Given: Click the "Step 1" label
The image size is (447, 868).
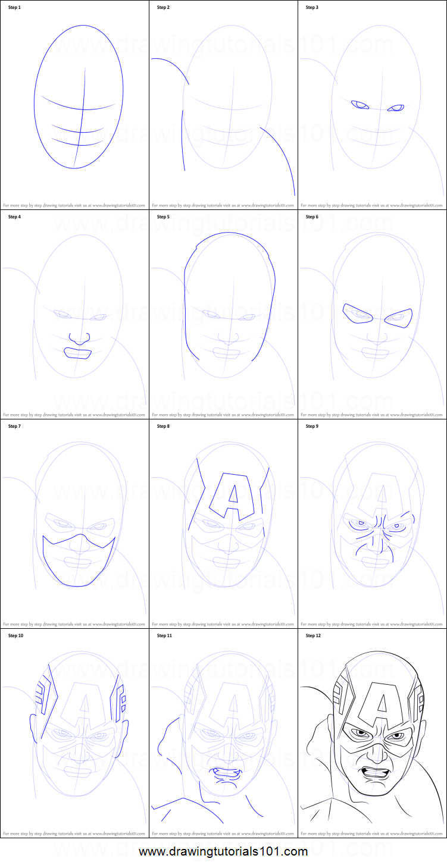Looking at the screenshot, I should coord(15,8).
